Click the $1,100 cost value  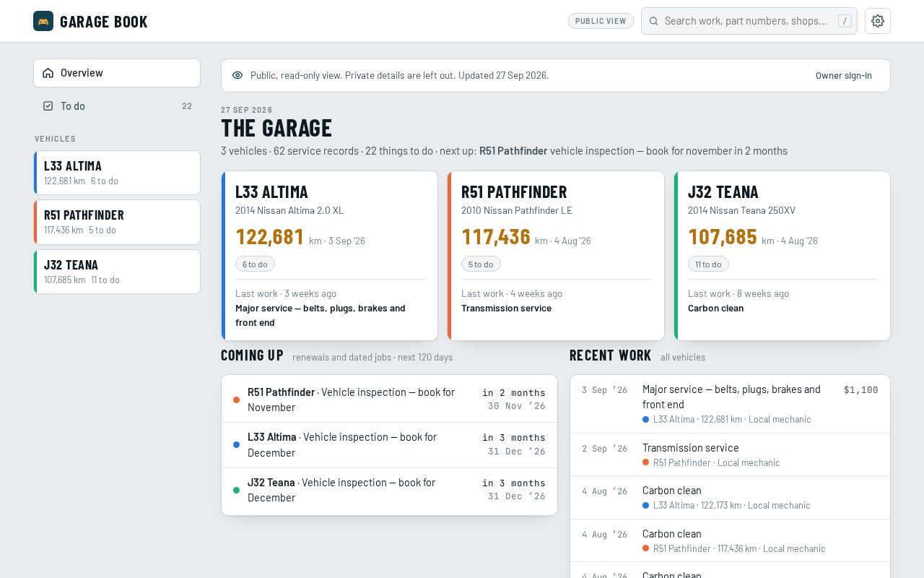coord(861,389)
